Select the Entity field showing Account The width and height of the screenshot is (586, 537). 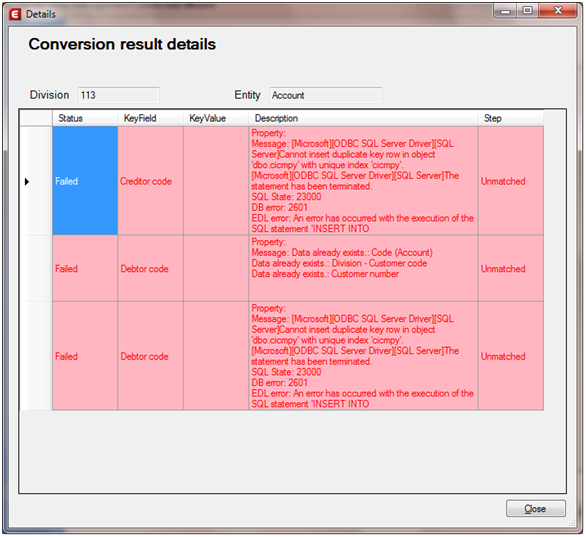pyautogui.click(x=326, y=95)
